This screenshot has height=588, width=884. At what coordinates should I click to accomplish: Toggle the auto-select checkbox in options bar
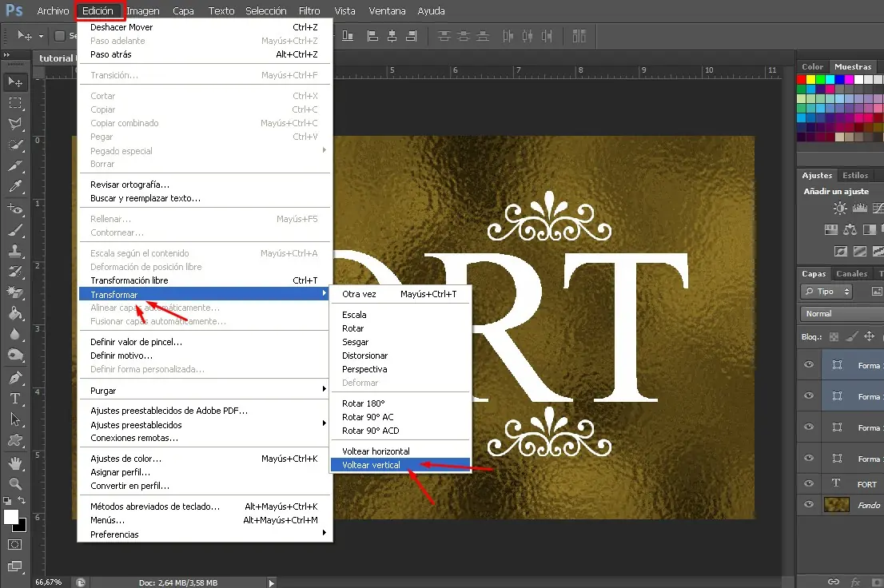tap(60, 36)
